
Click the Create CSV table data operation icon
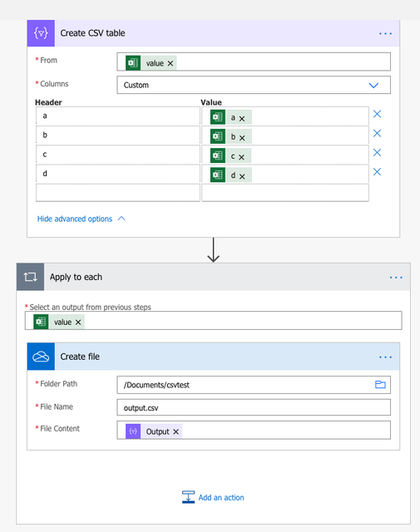pyautogui.click(x=41, y=33)
